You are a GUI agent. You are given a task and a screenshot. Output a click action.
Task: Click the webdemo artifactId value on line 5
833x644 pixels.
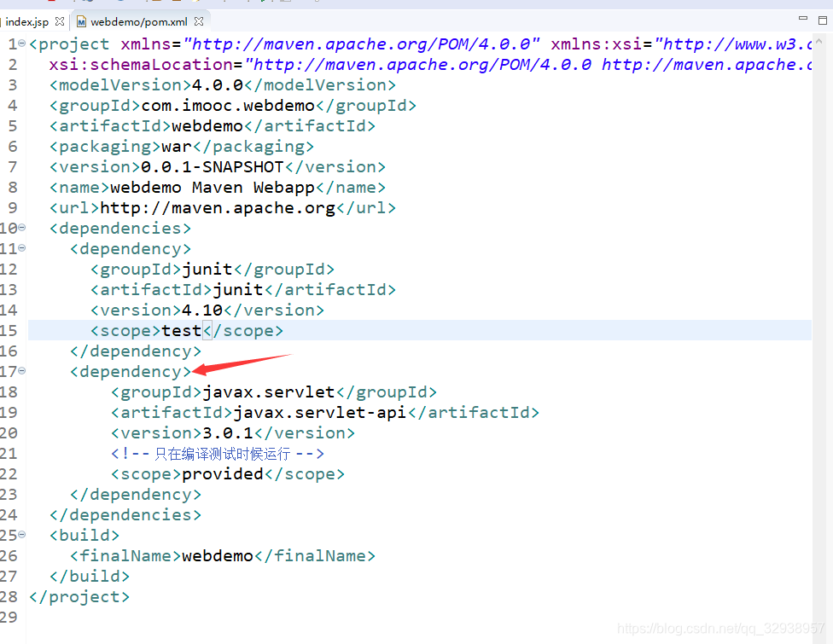[x=207, y=126]
